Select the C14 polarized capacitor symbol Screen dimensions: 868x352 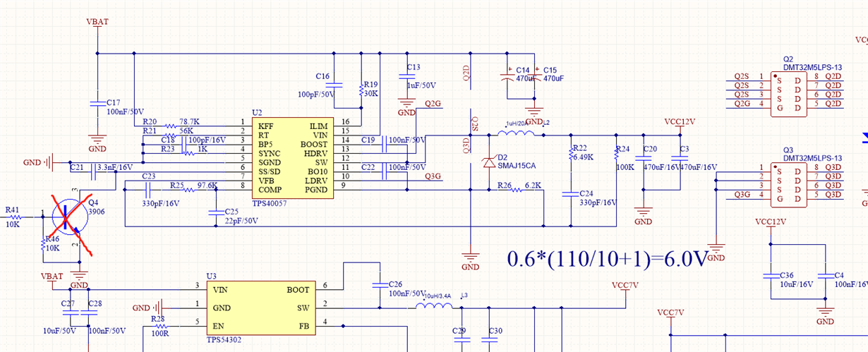coord(506,75)
